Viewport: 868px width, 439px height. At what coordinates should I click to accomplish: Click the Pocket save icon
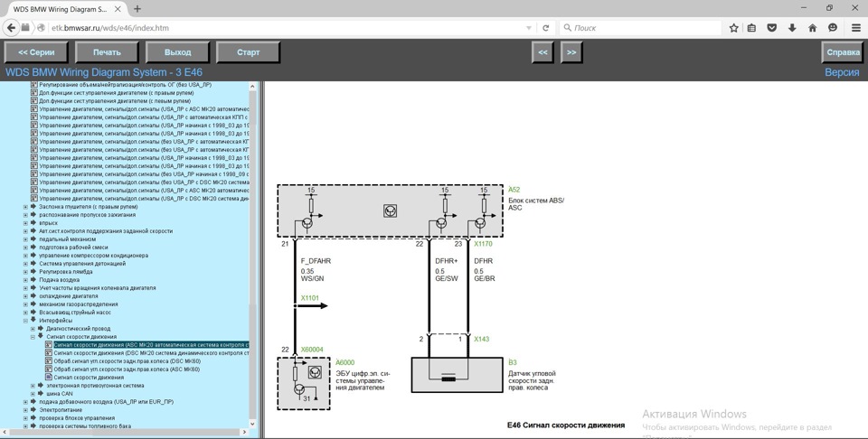771,28
